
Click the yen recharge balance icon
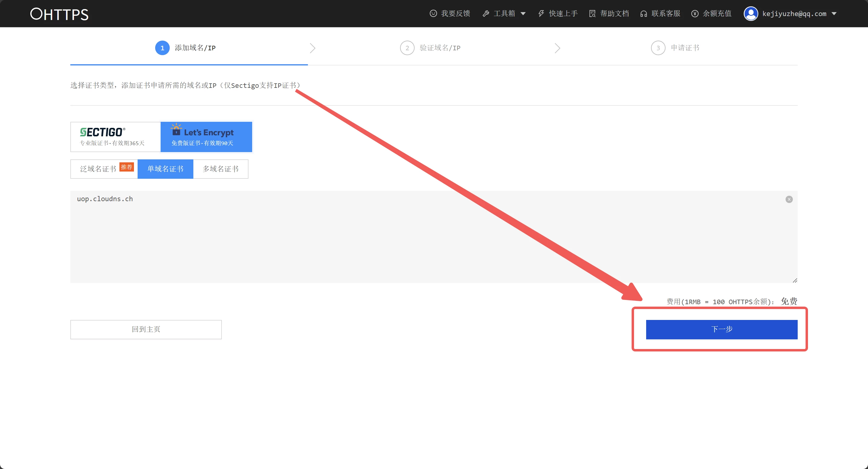click(x=695, y=13)
